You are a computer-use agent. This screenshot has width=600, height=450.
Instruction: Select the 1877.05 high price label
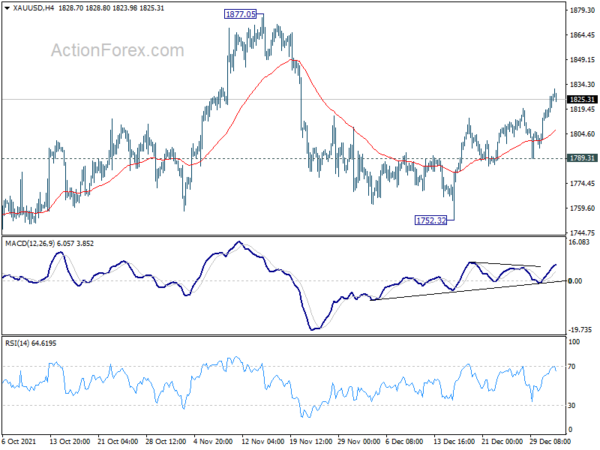point(240,14)
